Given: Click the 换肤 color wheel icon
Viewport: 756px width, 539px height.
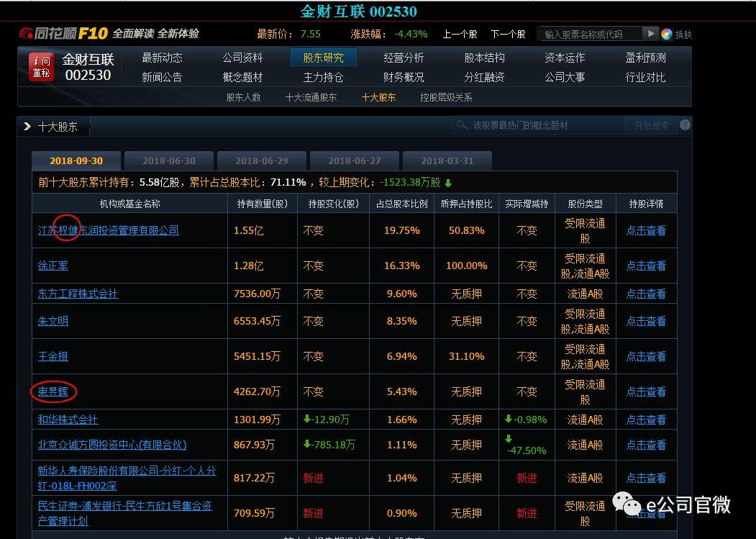Looking at the screenshot, I should 666,35.
